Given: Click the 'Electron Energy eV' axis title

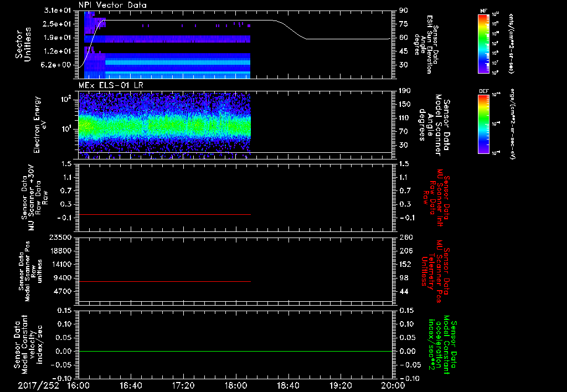Looking at the screenshot, I should (x=39, y=125).
